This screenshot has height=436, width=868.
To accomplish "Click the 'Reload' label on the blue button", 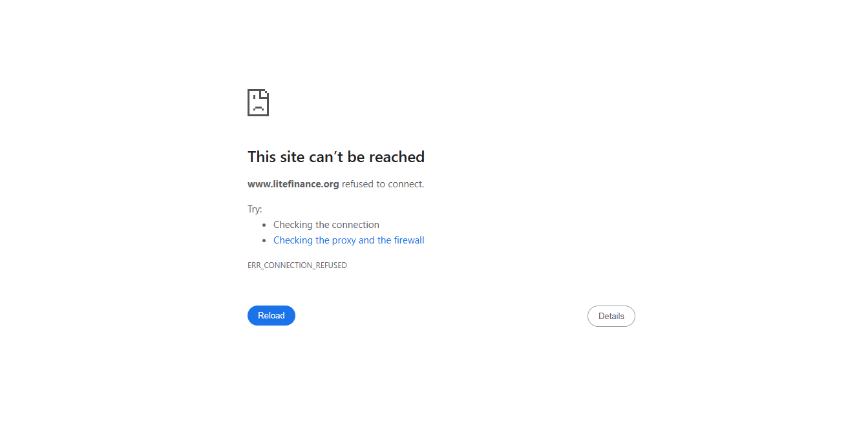I will 271,315.
